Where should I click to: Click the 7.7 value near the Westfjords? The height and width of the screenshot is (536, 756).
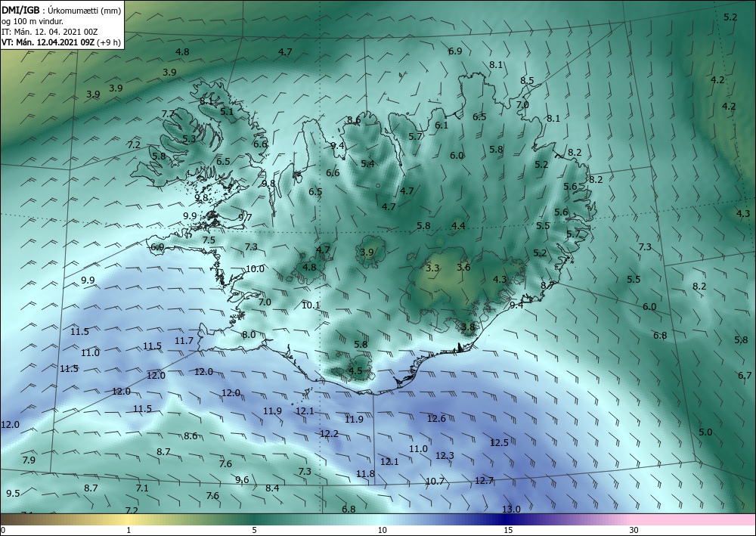pyautogui.click(x=168, y=113)
